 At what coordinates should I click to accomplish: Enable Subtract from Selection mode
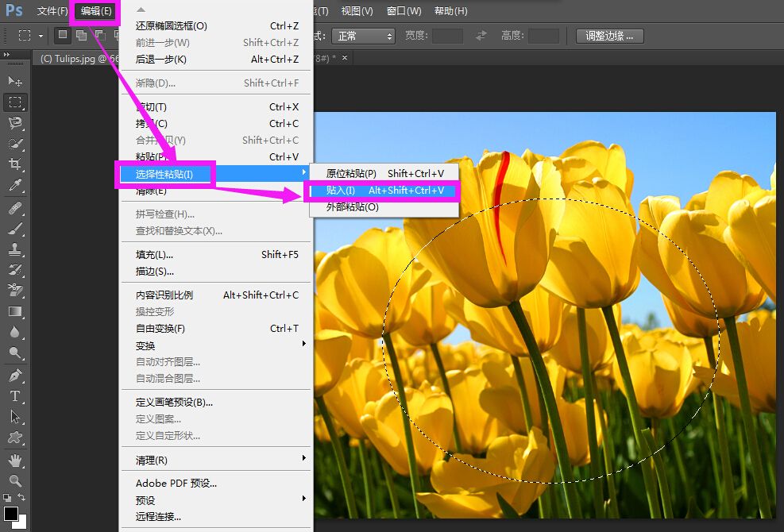pyautogui.click(x=100, y=35)
